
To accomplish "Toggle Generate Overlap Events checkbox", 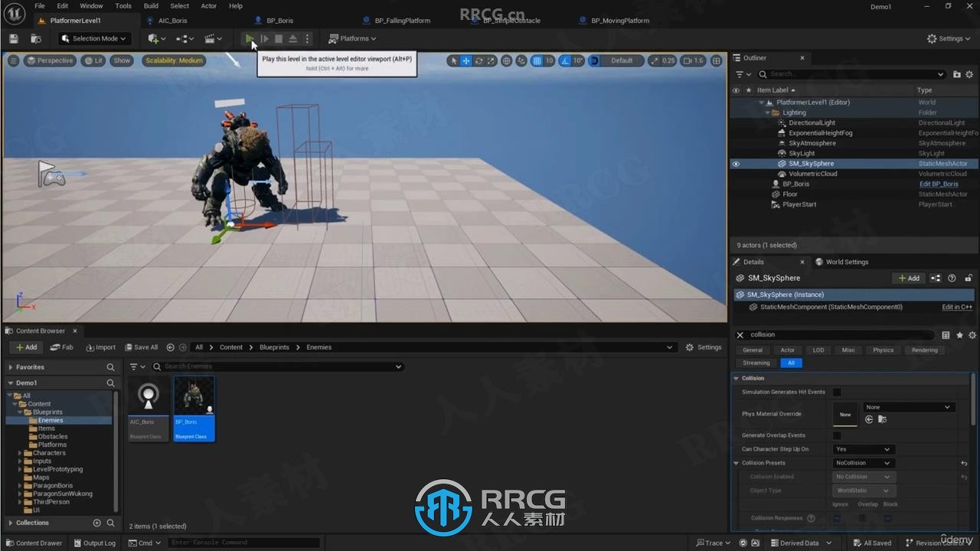I will [x=837, y=435].
